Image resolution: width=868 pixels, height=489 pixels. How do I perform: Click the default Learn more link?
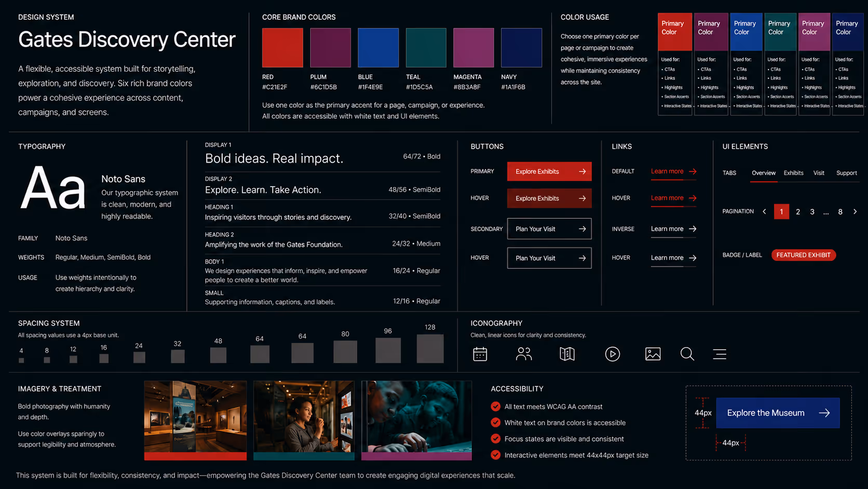[673, 171]
